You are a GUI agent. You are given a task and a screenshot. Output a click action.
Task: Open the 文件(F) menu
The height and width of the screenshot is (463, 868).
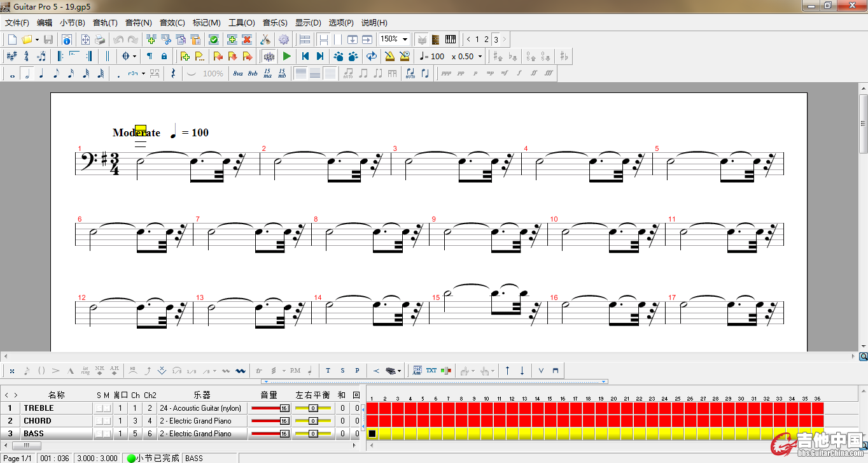click(17, 22)
